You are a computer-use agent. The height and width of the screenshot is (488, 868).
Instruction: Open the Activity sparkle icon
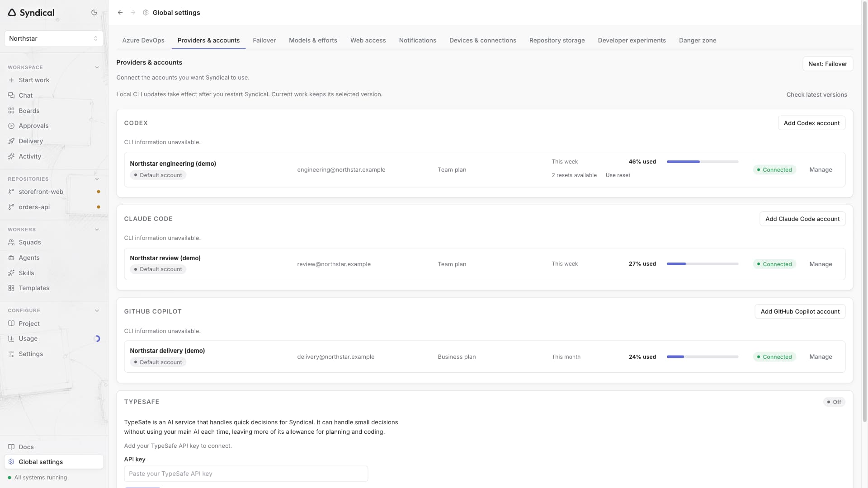tap(11, 156)
